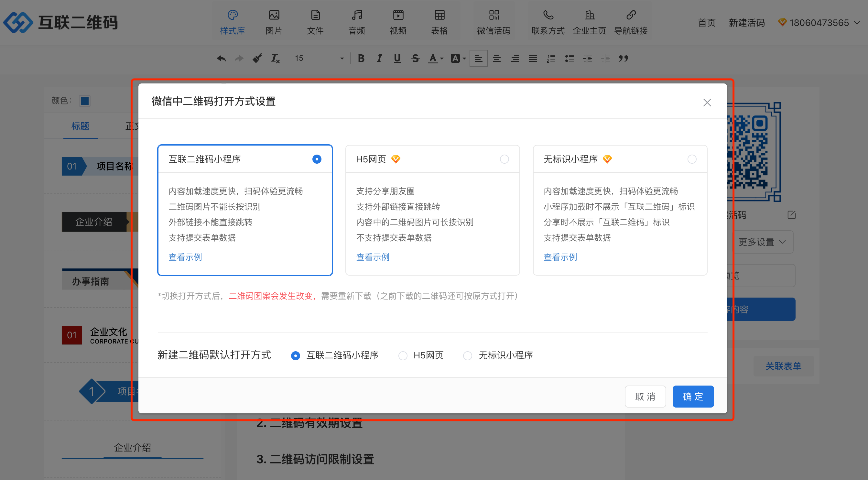This screenshot has height=480, width=868.
Task: View example for 无标识小程序
Action: pyautogui.click(x=560, y=257)
